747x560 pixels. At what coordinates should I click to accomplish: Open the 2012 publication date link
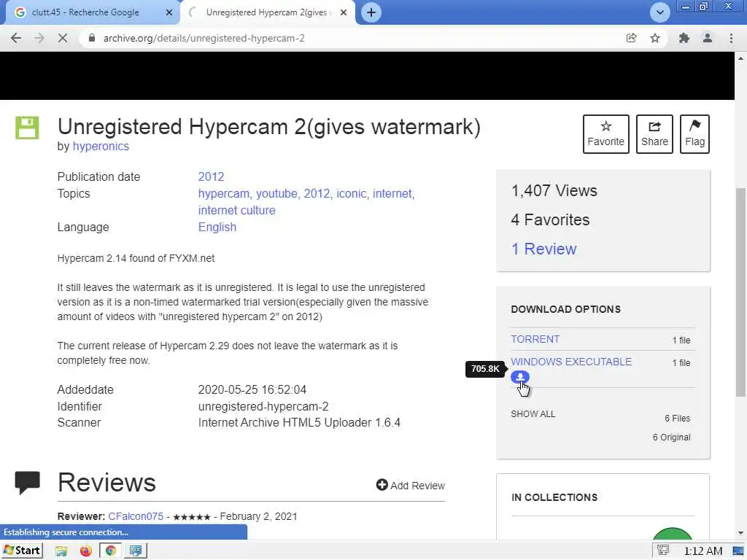(211, 176)
